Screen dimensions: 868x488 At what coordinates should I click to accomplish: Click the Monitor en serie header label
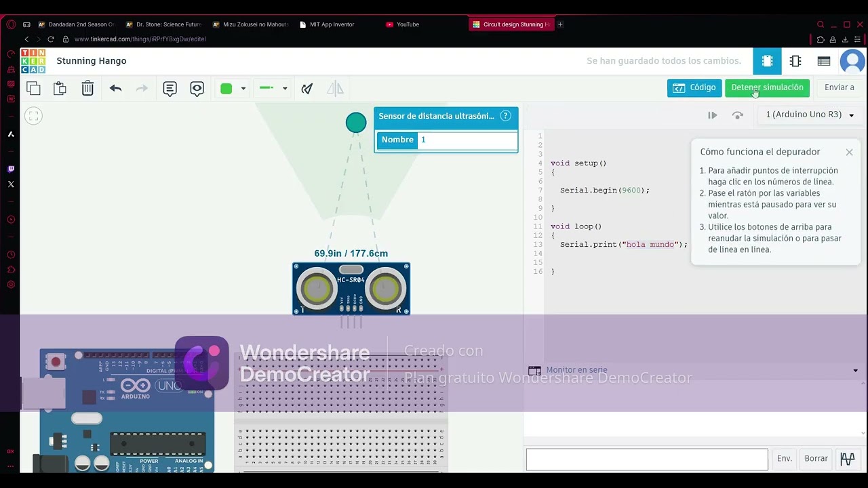click(x=576, y=370)
